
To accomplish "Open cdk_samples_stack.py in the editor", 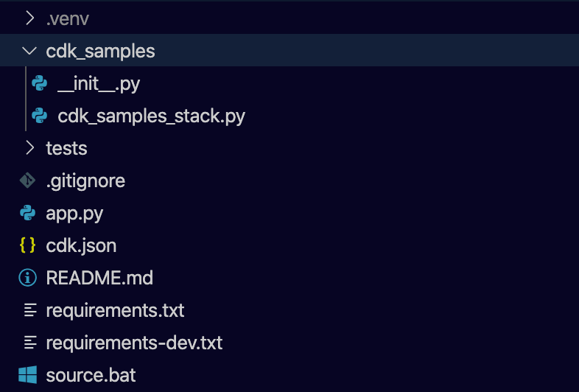I will (151, 116).
